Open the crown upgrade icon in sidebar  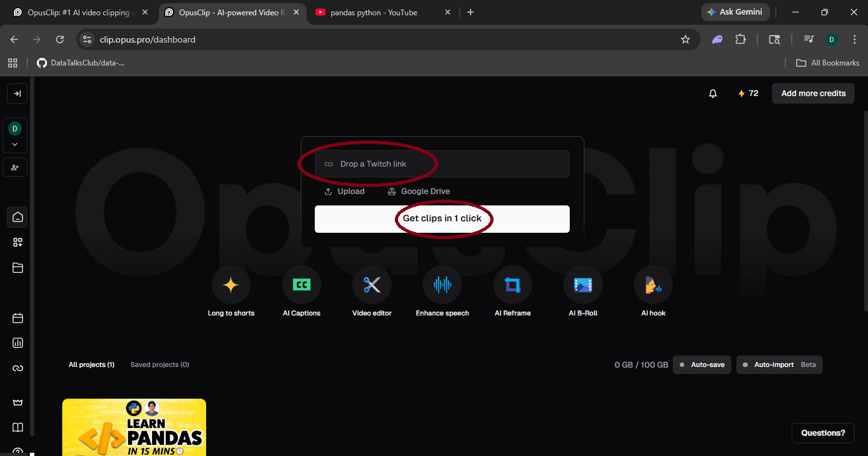click(18, 403)
